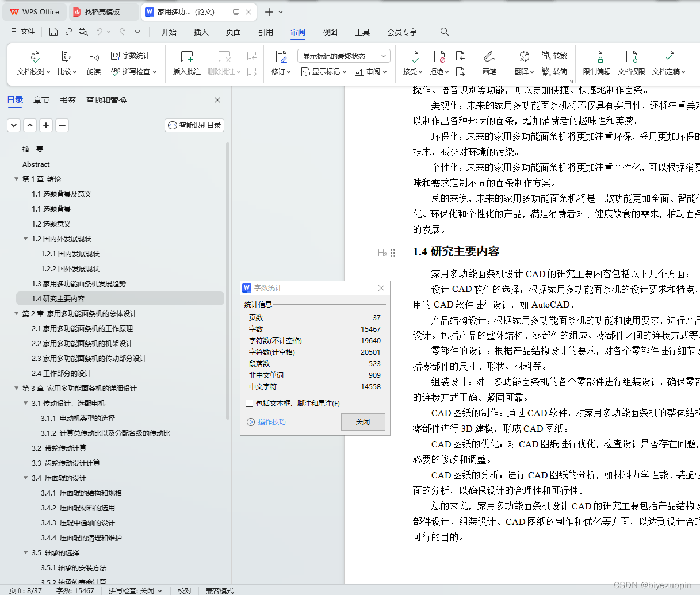Click 拼写检查 spell check
The height and width of the screenshot is (595, 700).
[x=133, y=72]
